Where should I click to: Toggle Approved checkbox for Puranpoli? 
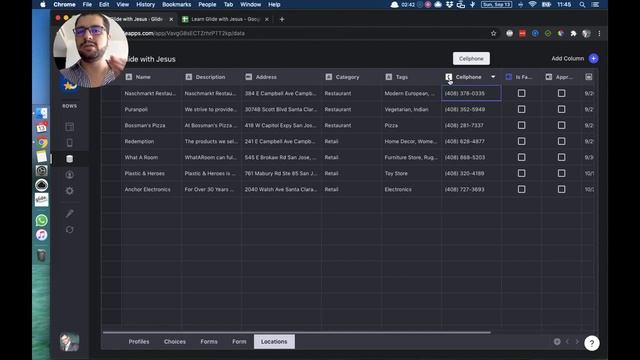(562, 109)
